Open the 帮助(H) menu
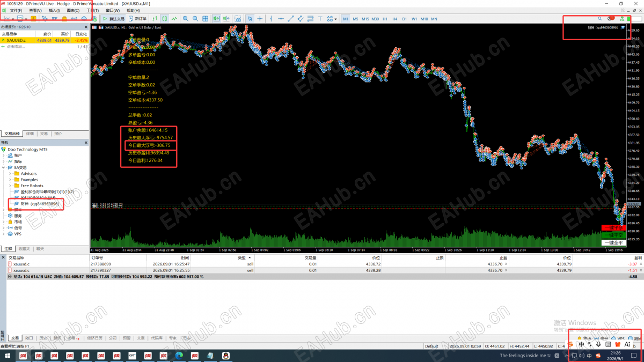Screen dimensions: 644x362 [133, 10]
